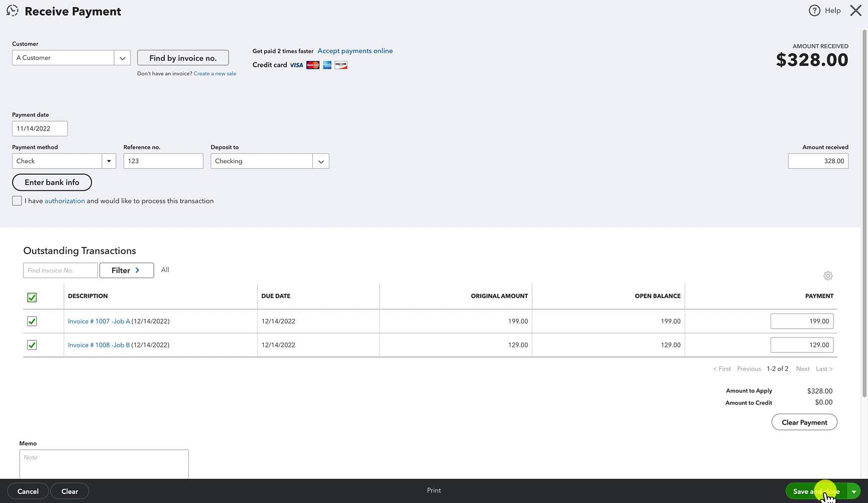Close the Receive Payment window
The width and height of the screenshot is (868, 503).
(x=855, y=11)
